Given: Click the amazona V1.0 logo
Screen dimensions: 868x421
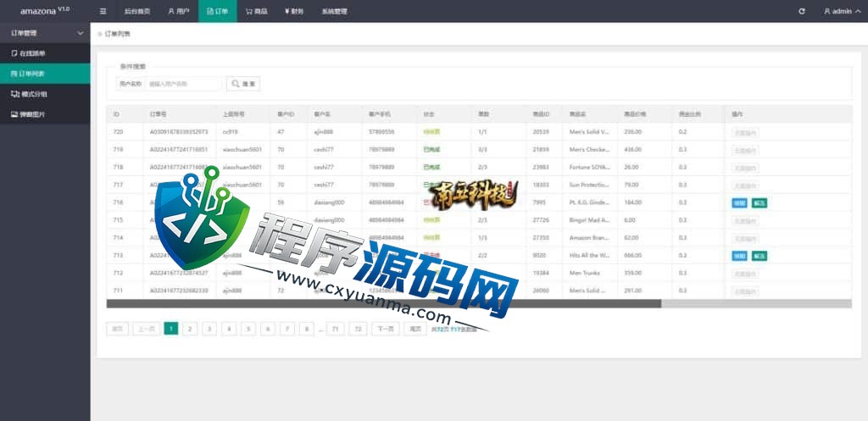Looking at the screenshot, I should click(45, 11).
